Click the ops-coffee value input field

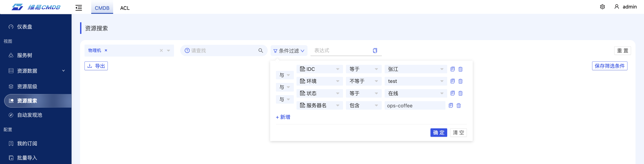click(415, 106)
